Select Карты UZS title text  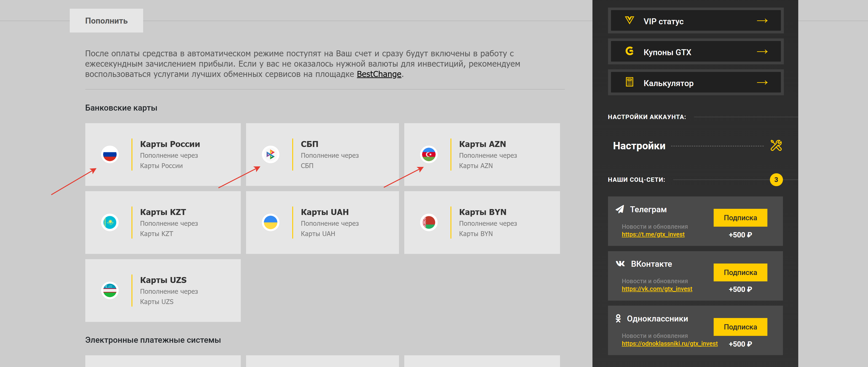click(x=163, y=280)
